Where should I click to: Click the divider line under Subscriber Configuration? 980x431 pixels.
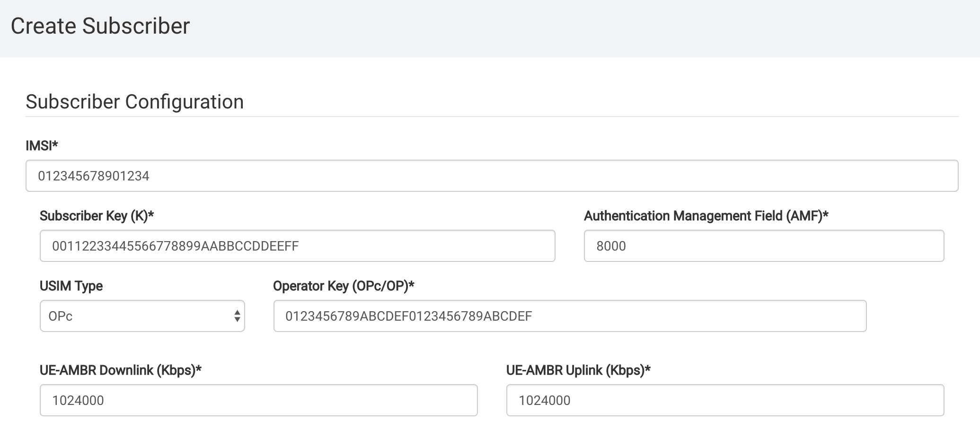point(492,117)
